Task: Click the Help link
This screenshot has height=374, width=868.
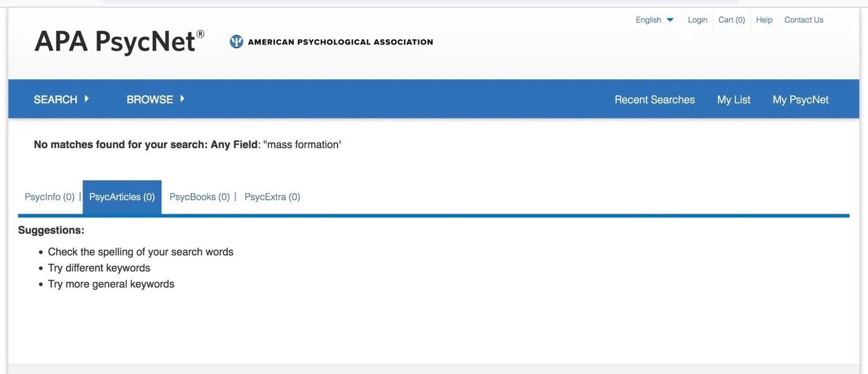Action: [764, 20]
